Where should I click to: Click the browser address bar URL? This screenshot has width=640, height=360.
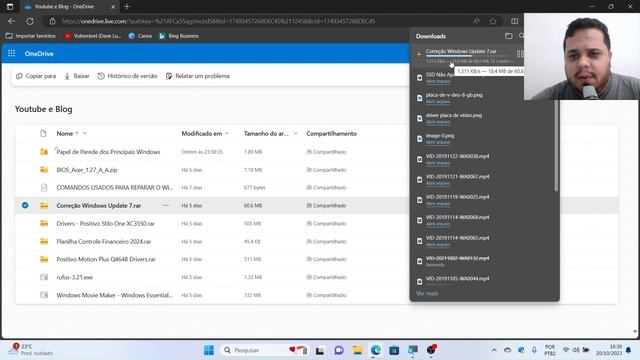point(218,21)
